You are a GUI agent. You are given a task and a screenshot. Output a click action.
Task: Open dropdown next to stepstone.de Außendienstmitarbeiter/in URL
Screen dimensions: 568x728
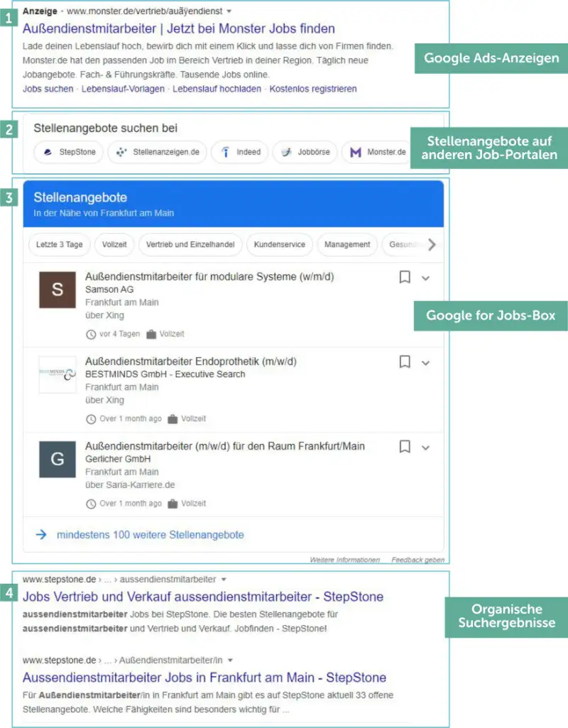[230, 661]
